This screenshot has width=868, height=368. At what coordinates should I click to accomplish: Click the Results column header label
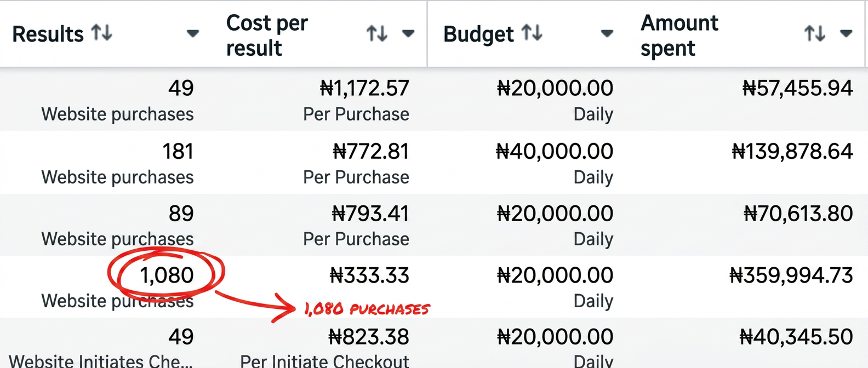[48, 34]
